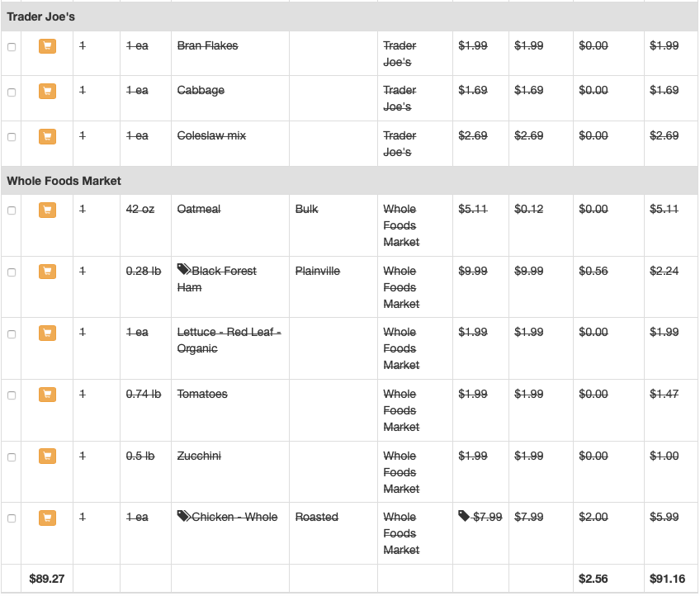Click the cart icon for Bran Flakes

[x=47, y=46]
